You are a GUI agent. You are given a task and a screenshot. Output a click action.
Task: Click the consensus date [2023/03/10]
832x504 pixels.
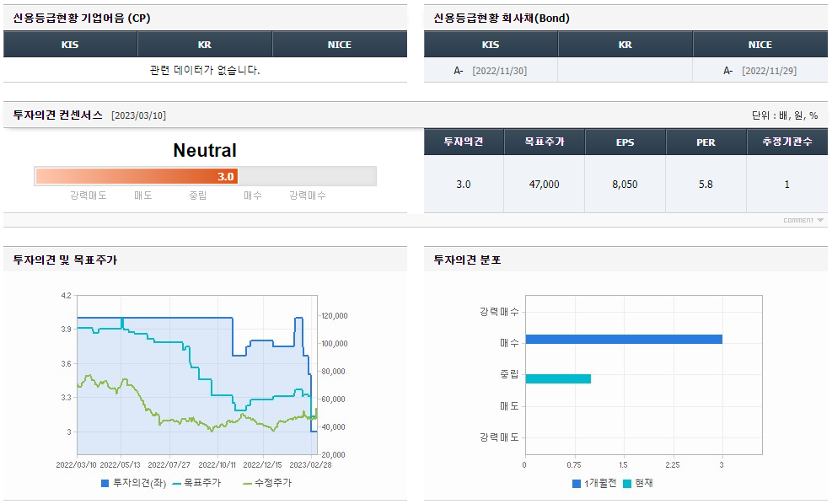point(138,115)
